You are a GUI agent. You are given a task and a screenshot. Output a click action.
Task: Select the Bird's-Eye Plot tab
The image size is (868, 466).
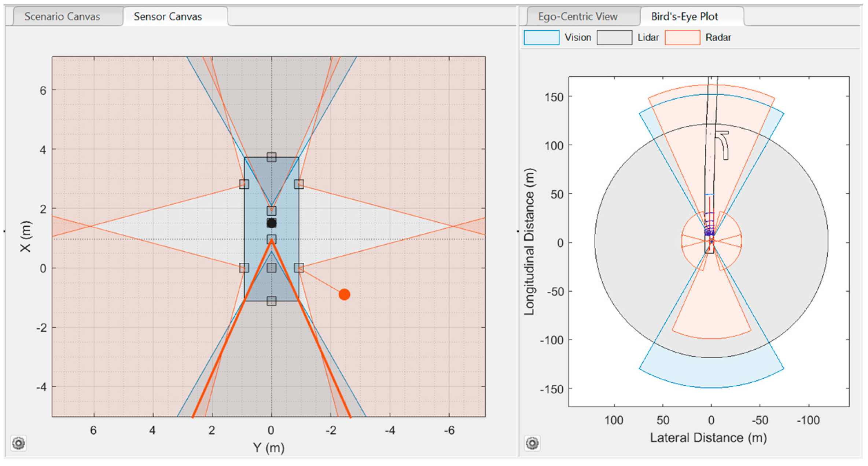click(684, 17)
